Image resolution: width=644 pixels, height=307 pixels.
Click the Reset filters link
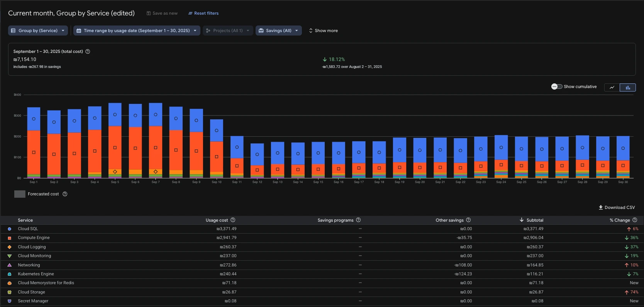[203, 13]
